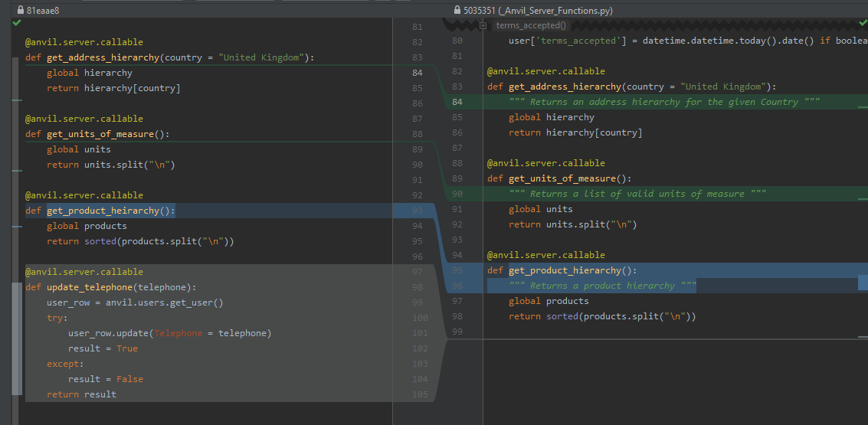This screenshot has width=868, height=425.
Task: Click line number 93 in the center gutter
Action: tap(418, 211)
